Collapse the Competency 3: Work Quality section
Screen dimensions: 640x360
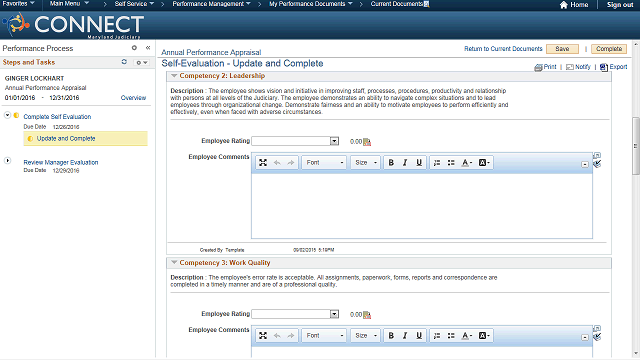[x=174, y=263]
